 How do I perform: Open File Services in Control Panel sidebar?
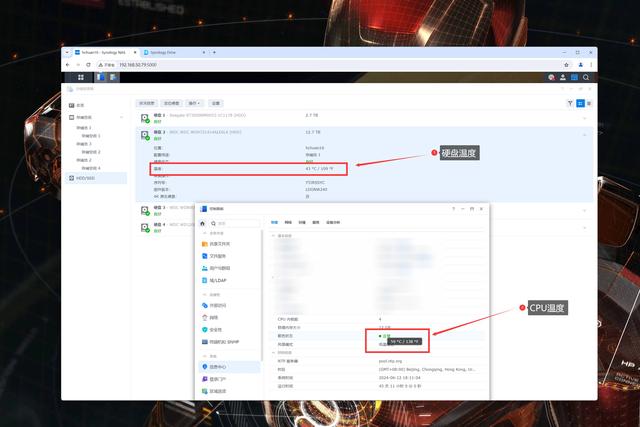(214, 256)
